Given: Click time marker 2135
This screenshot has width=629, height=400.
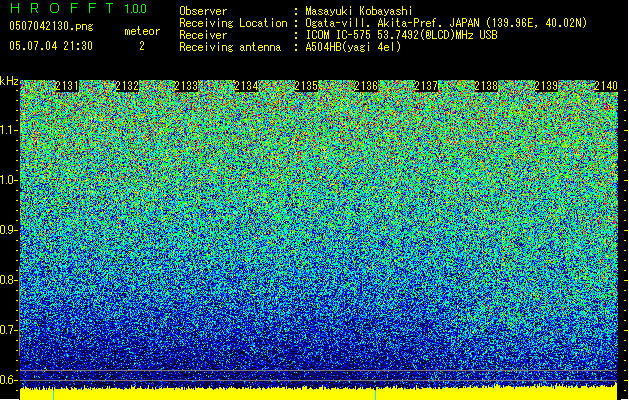Looking at the screenshot, I should (306, 86).
